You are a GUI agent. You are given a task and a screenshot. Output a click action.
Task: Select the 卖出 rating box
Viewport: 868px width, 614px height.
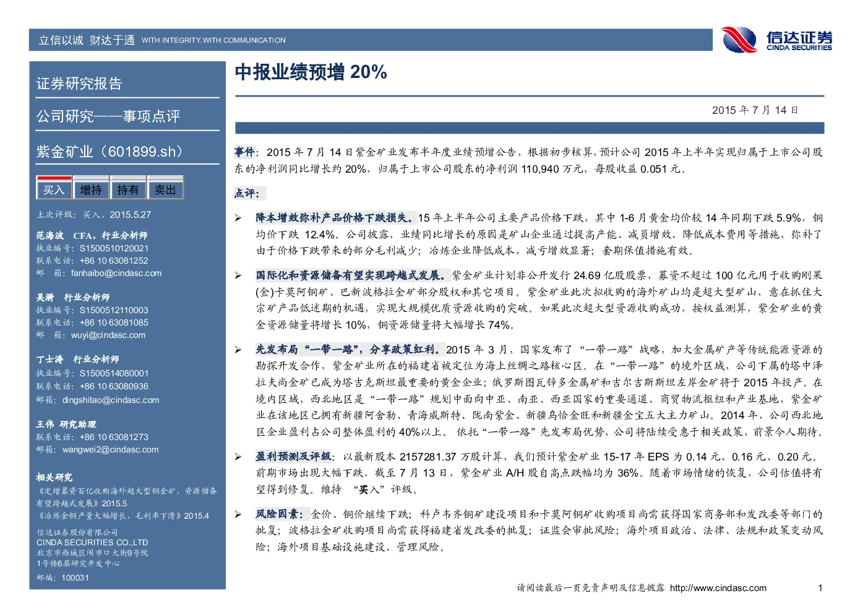[165, 189]
